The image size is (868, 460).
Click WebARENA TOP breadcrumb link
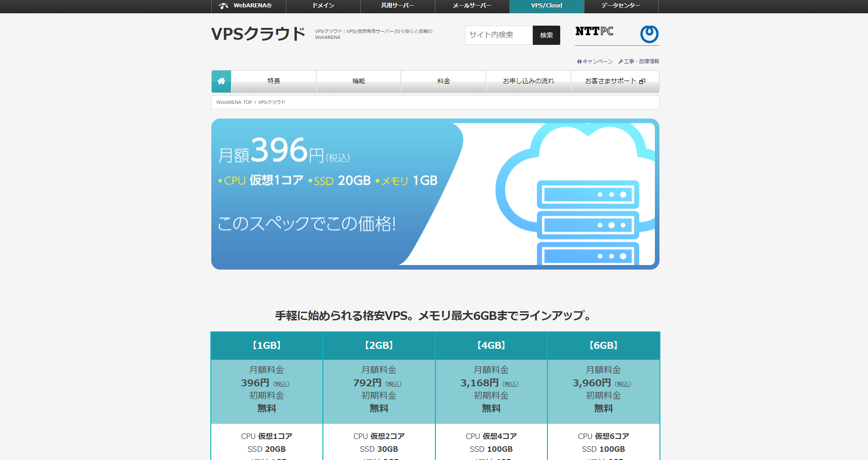coord(234,103)
